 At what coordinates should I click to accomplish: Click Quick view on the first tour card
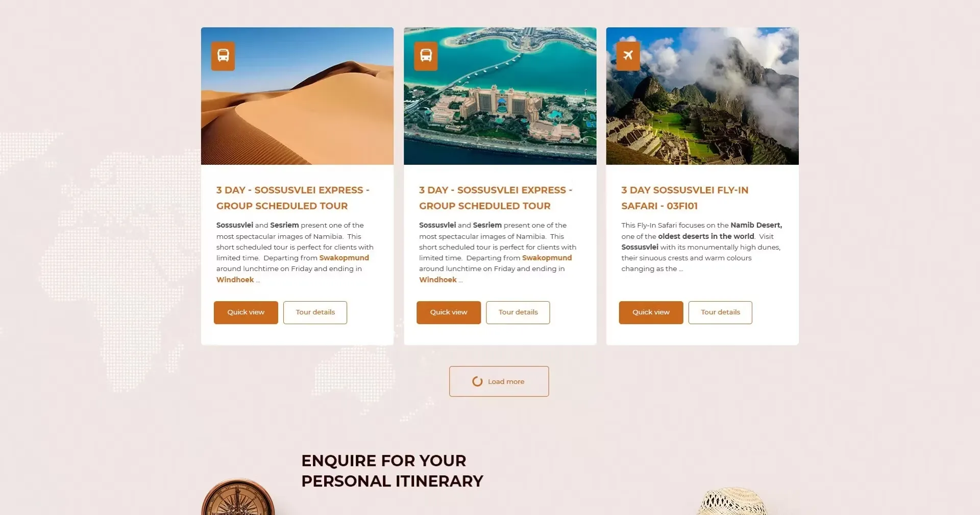(x=246, y=312)
